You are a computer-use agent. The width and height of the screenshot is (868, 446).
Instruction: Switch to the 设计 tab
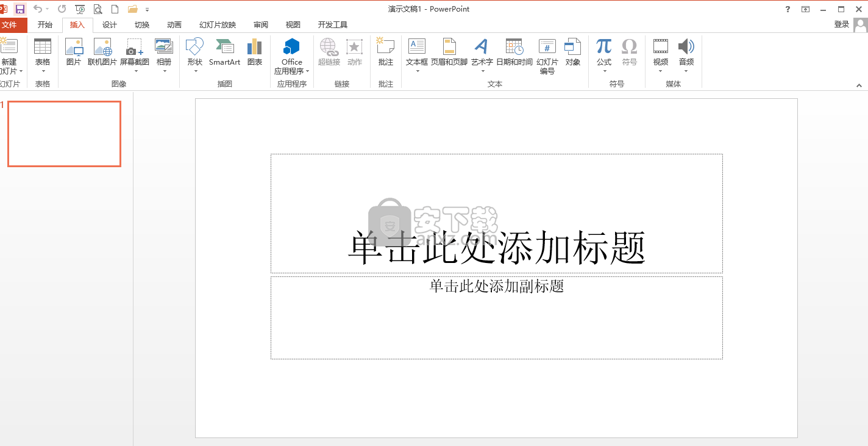tap(110, 25)
